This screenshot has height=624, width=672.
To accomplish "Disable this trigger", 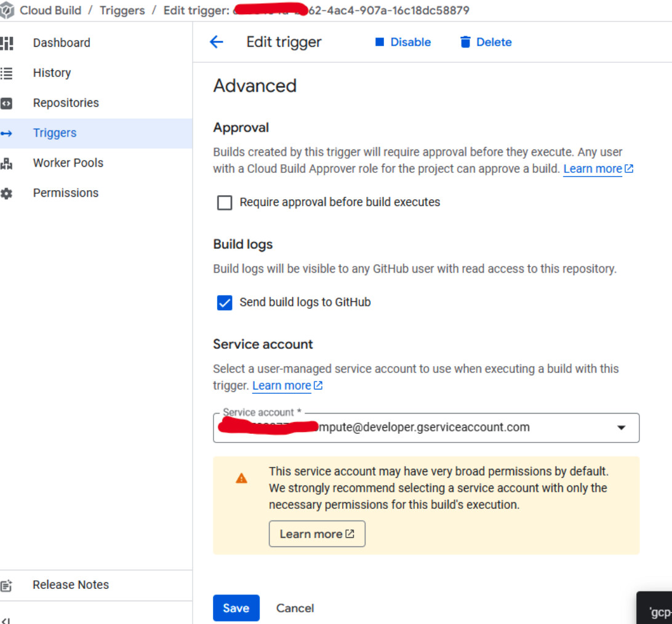I will (x=403, y=42).
